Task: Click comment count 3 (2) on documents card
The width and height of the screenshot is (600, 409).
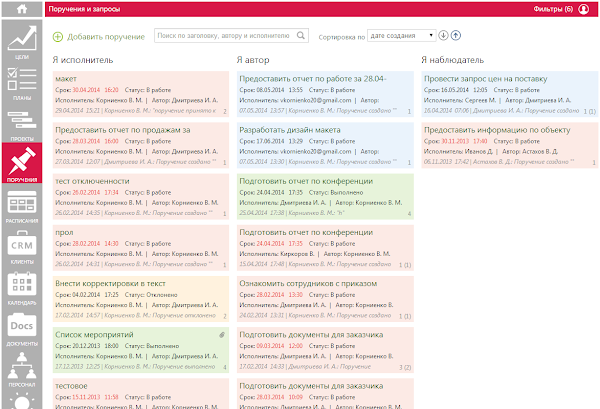Action: point(405,367)
